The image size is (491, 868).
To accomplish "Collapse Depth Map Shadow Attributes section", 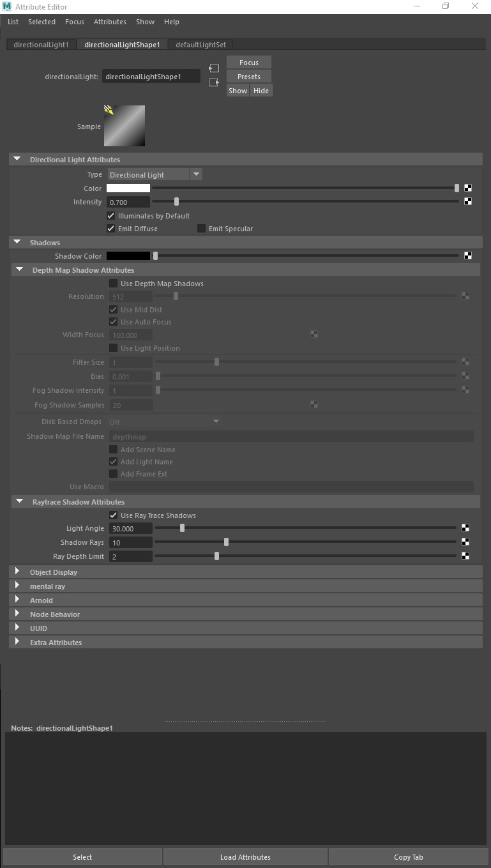I will coord(19,270).
